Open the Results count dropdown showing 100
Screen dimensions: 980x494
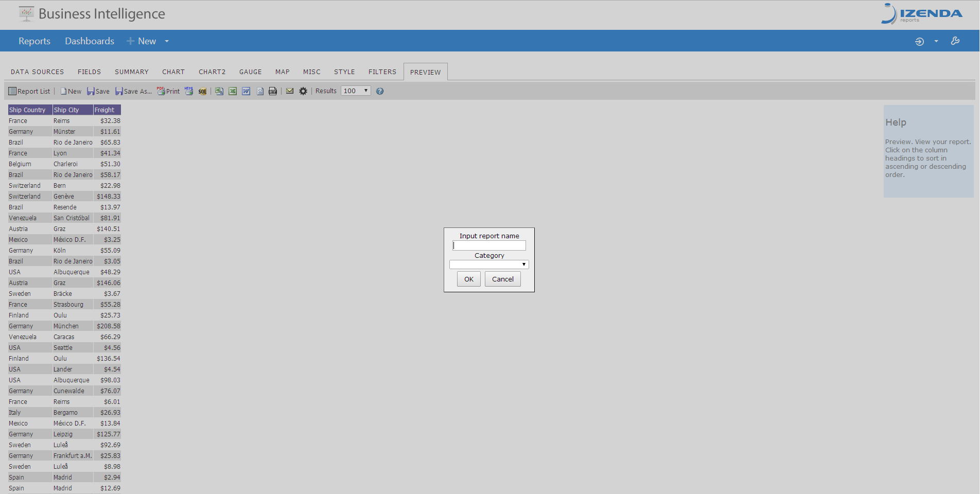pyautogui.click(x=356, y=91)
